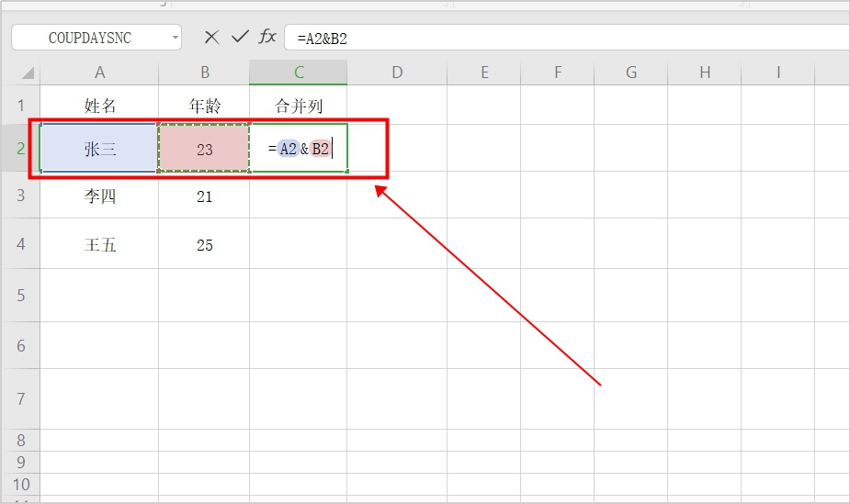Click cell A3 containing 李四
This screenshot has width=850, height=504.
click(x=99, y=196)
